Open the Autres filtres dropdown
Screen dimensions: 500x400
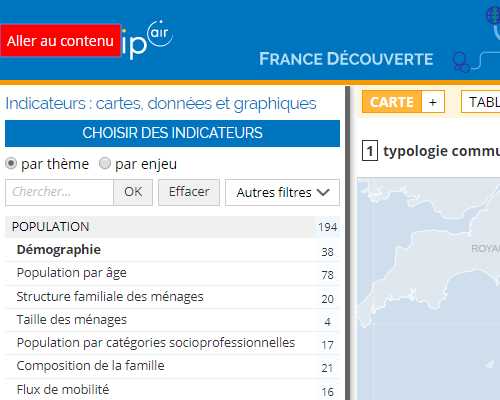coord(282,192)
